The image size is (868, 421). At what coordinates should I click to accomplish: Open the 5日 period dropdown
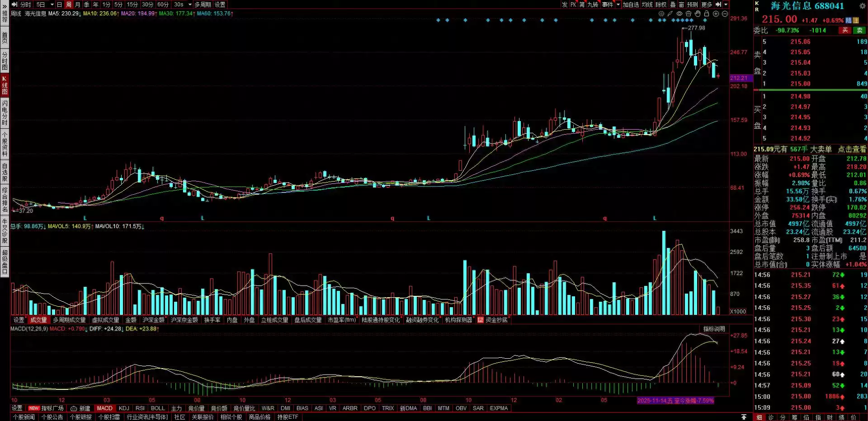[52, 5]
